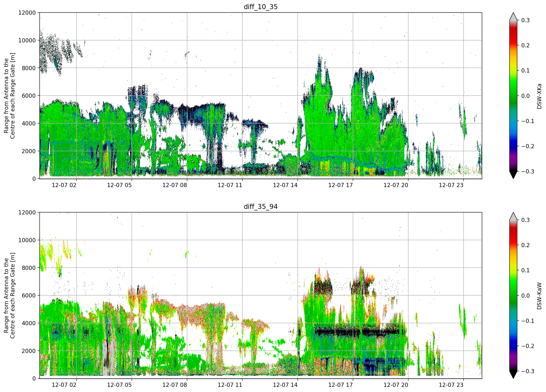Click the 0.3 tick on DSW-KaW colorbar
This screenshot has width=546, height=392.
[x=525, y=220]
